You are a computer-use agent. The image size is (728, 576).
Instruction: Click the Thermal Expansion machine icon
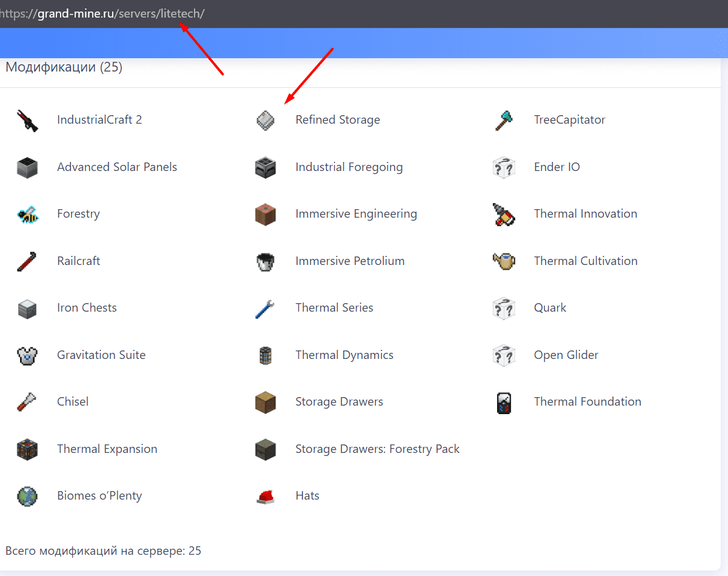tap(27, 449)
